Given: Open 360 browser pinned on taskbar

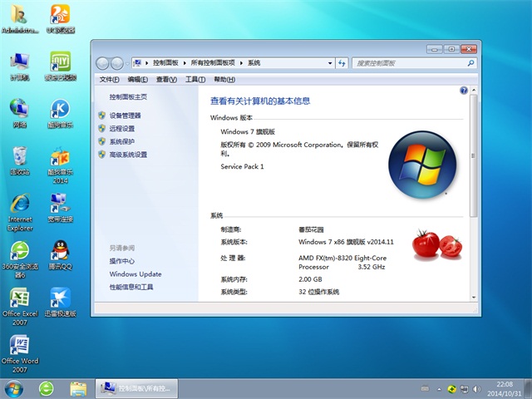Looking at the screenshot, I should (x=47, y=389).
